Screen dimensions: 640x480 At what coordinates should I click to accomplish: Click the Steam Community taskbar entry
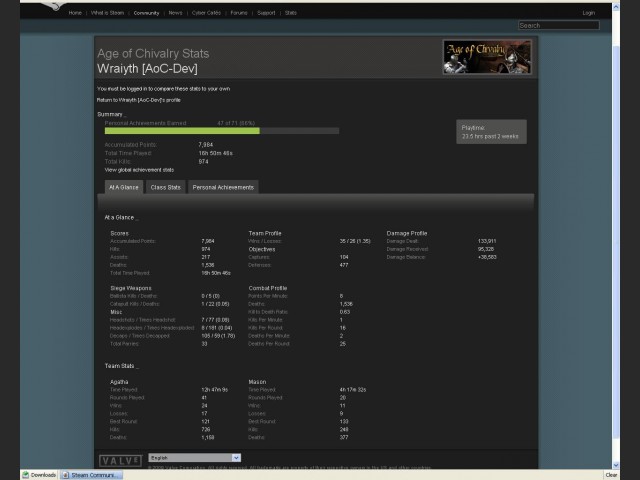click(91, 475)
